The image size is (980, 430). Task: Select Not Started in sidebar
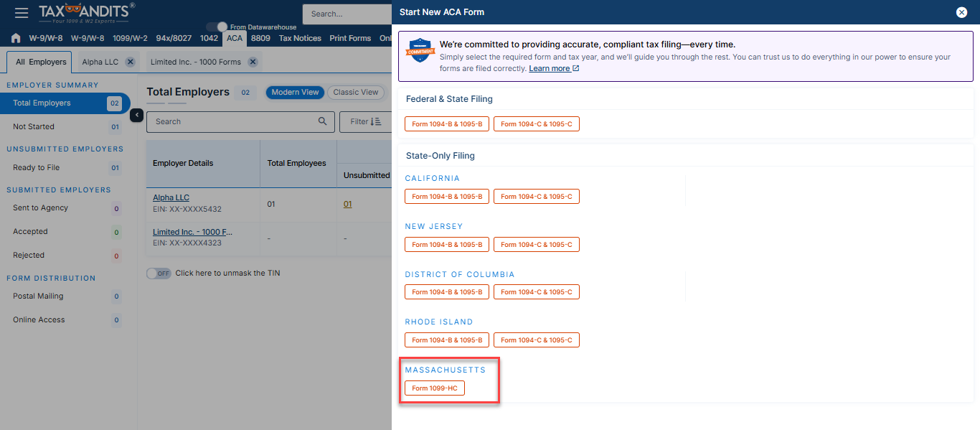[x=65, y=127]
